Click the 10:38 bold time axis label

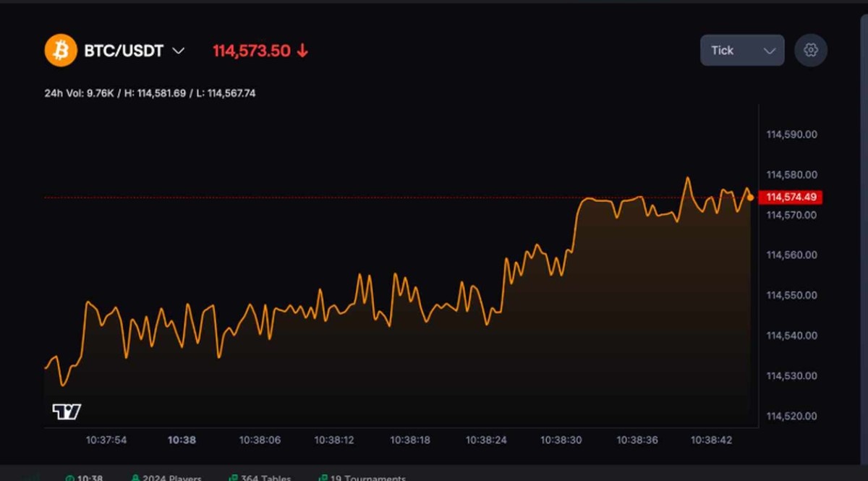coord(182,439)
